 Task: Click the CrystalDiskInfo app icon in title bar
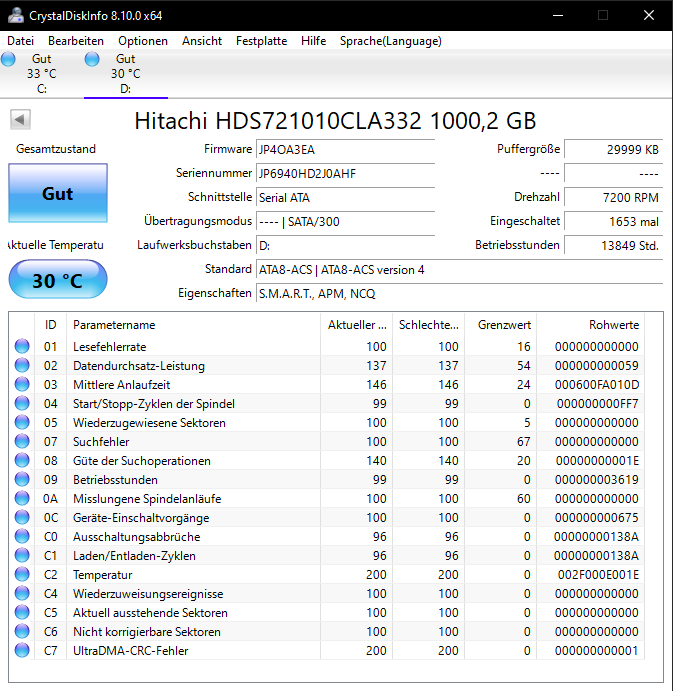(15, 15)
